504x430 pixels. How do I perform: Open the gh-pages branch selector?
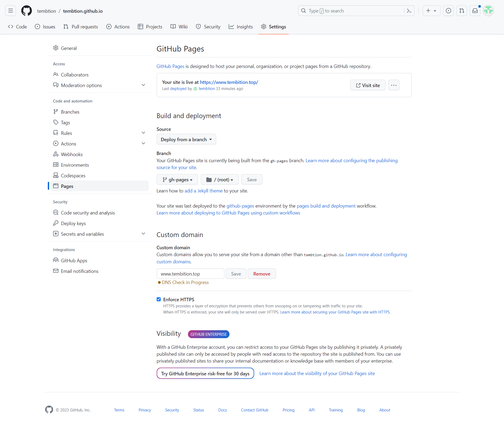[x=177, y=180]
